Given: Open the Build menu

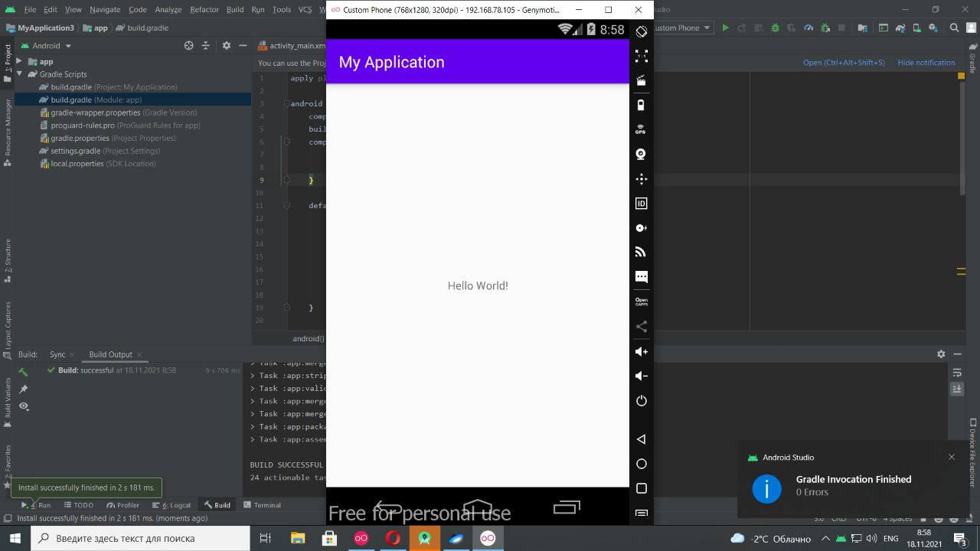Looking at the screenshot, I should tap(235, 9).
